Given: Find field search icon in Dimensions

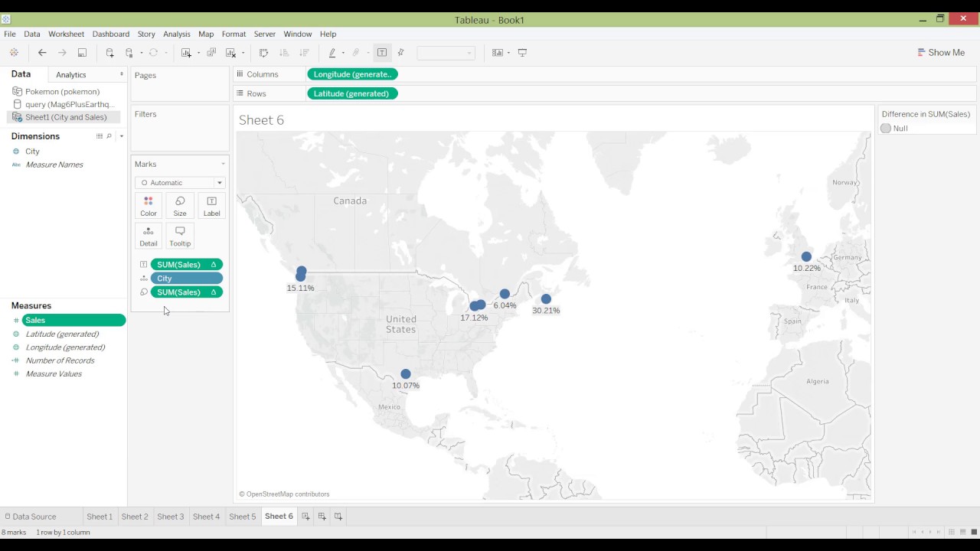Looking at the screenshot, I should tap(109, 136).
